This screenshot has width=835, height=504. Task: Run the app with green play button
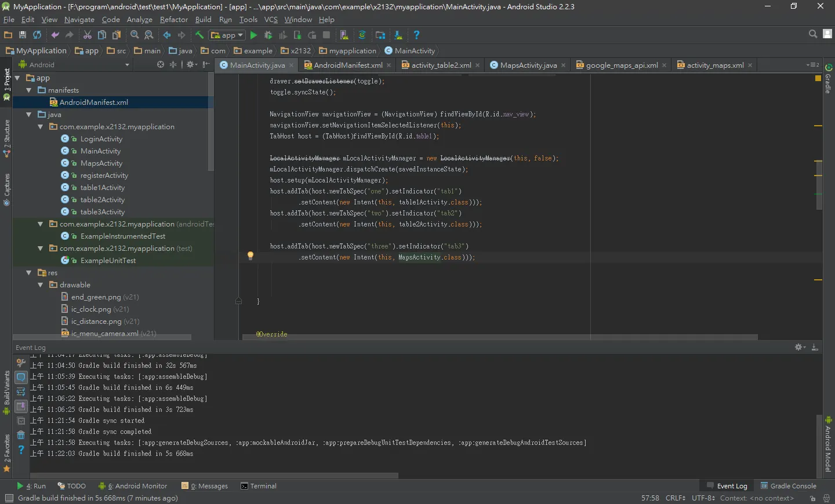(253, 35)
